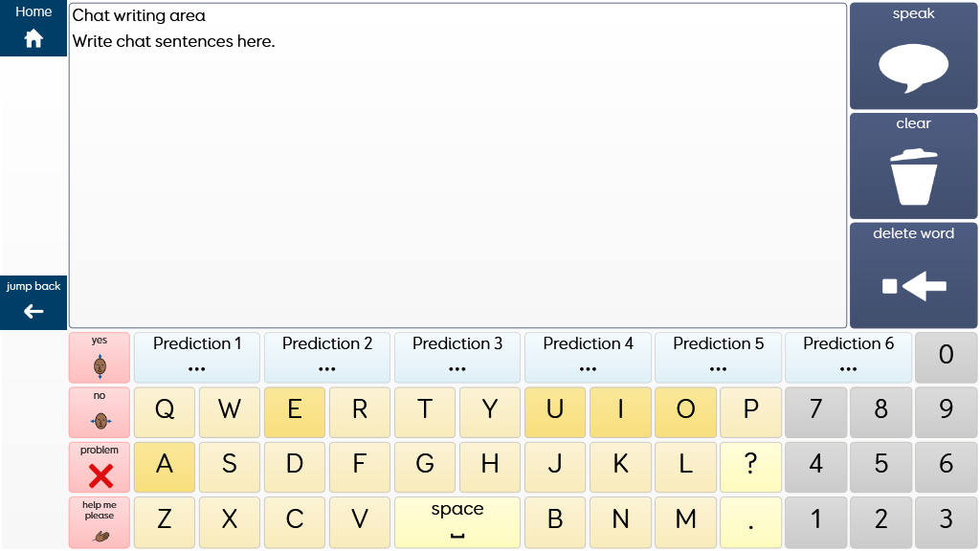The width and height of the screenshot is (980, 551).
Task: Tap the question mark key
Action: (x=750, y=467)
